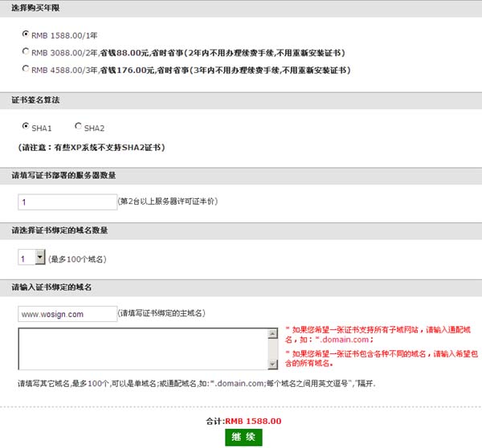
Task: Click inside the additional domains text area
Action: 142,348
